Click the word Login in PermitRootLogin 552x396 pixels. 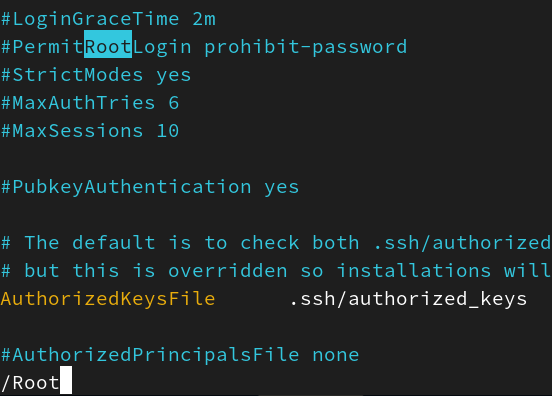pyautogui.click(x=162, y=47)
